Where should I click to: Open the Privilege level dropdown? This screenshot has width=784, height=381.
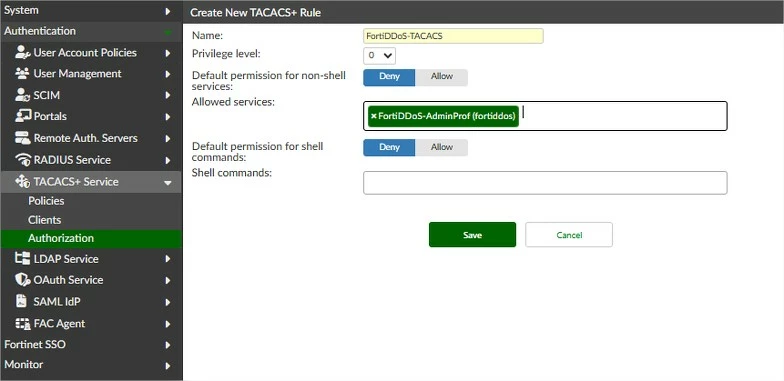pos(380,56)
